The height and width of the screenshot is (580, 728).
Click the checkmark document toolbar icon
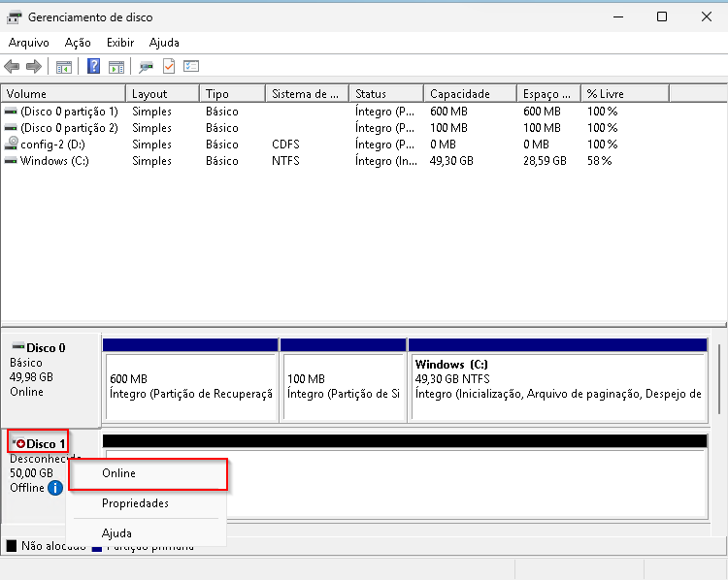coord(169,67)
